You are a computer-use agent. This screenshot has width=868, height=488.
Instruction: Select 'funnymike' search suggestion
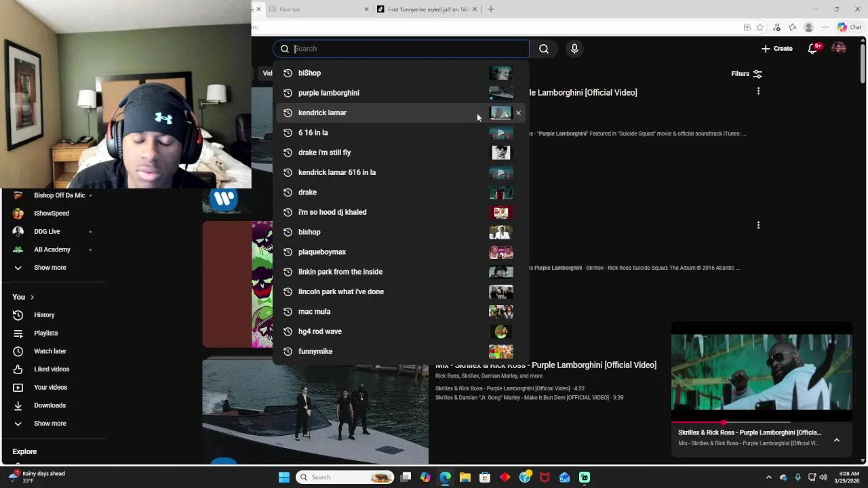pyautogui.click(x=400, y=351)
